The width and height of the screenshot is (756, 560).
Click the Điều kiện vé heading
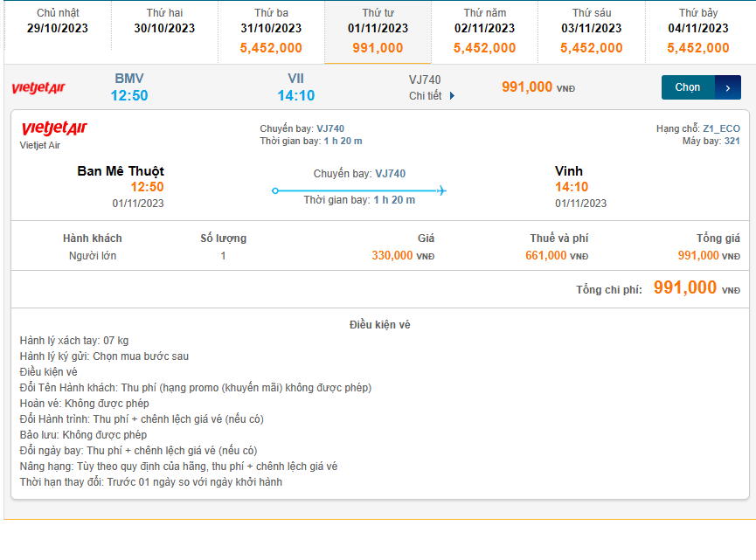(x=379, y=325)
